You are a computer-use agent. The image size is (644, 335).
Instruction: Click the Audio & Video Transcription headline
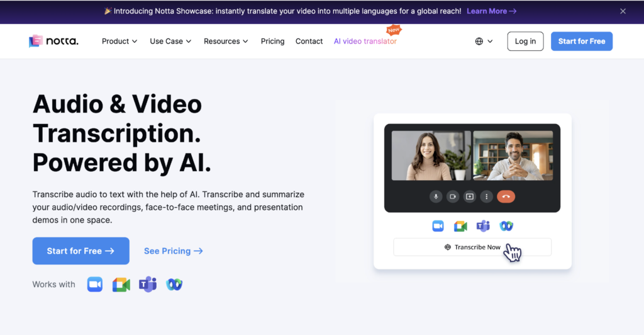(122, 133)
